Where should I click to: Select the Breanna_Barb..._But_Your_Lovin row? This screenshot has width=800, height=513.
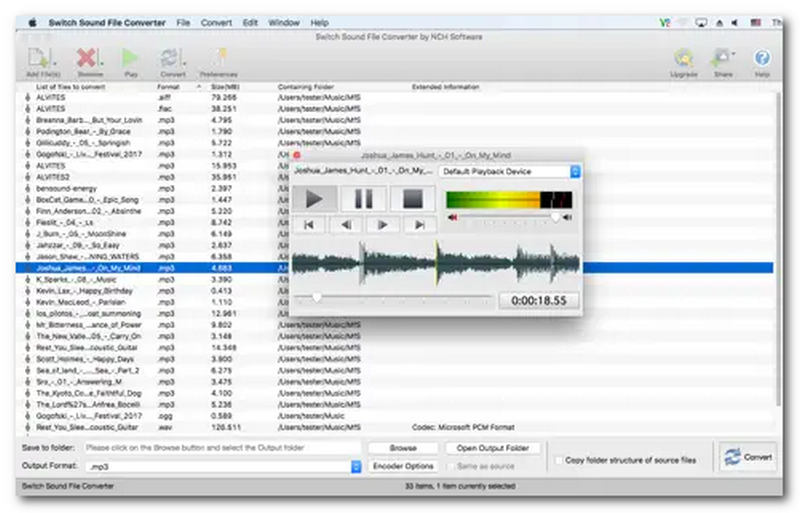394,120
